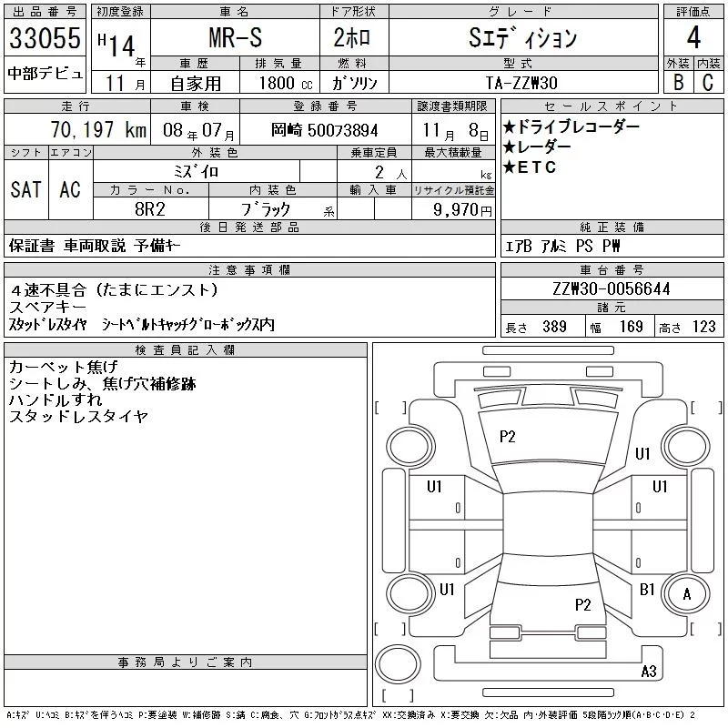
Task: Select the P2 mark on the rear trunk
Action: [583, 604]
